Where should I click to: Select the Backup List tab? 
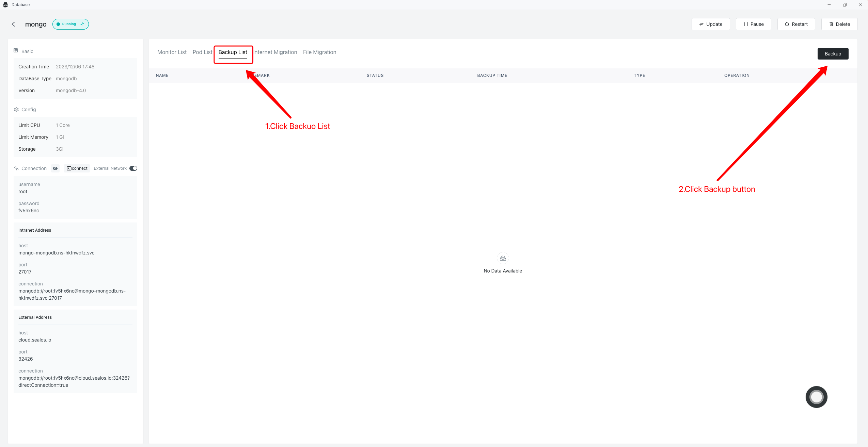coord(233,52)
